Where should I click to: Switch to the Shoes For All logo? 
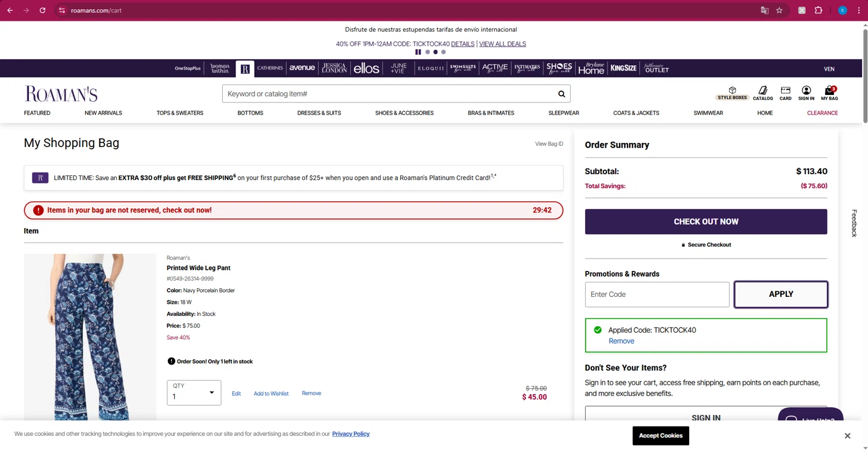coord(559,68)
